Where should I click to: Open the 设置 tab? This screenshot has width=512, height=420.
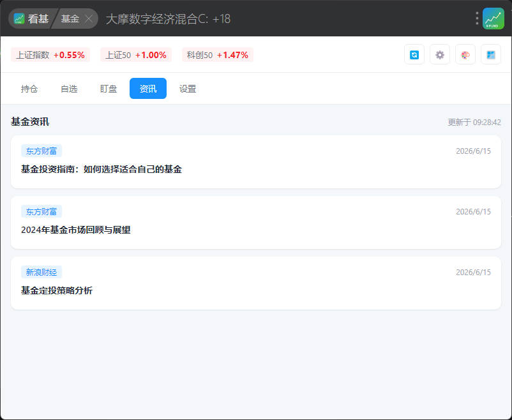tap(188, 89)
